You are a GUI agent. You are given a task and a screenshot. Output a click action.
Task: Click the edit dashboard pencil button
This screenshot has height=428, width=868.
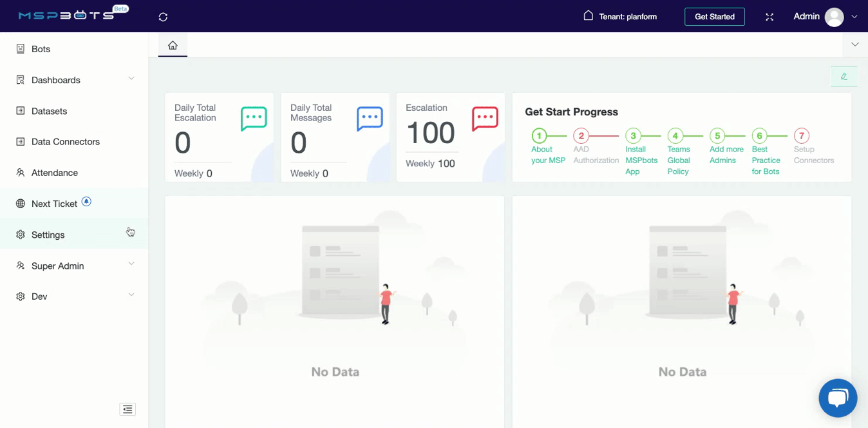click(844, 76)
